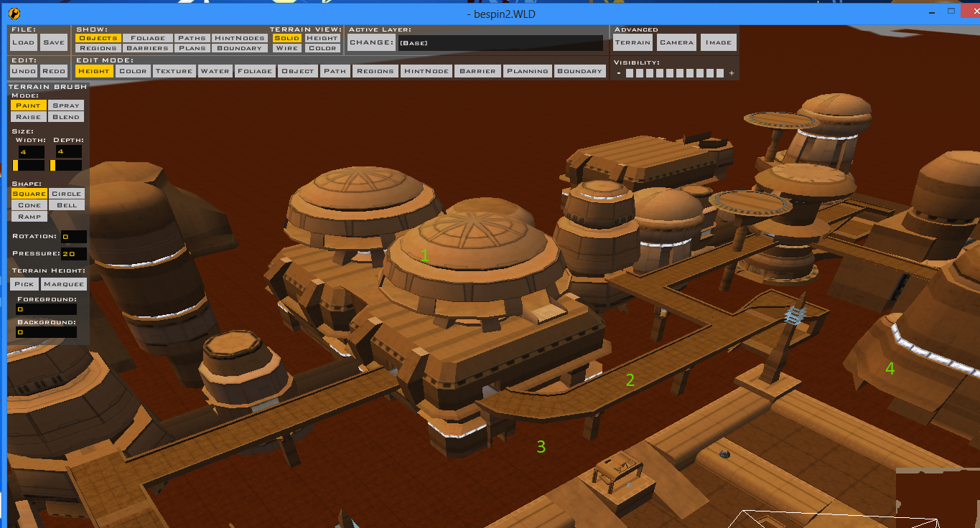Image resolution: width=980 pixels, height=528 pixels.
Task: Open Advanced Image options
Action: [719, 42]
